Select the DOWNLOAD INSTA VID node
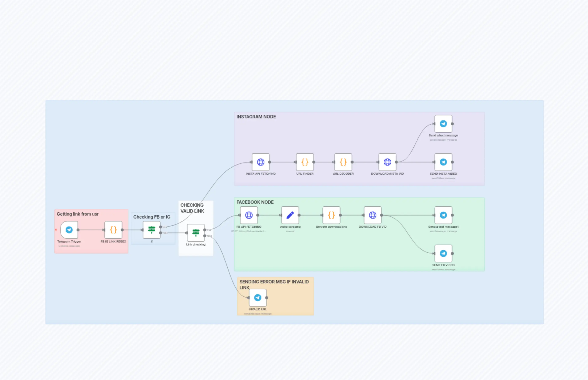The height and width of the screenshot is (380, 588). 387,162
